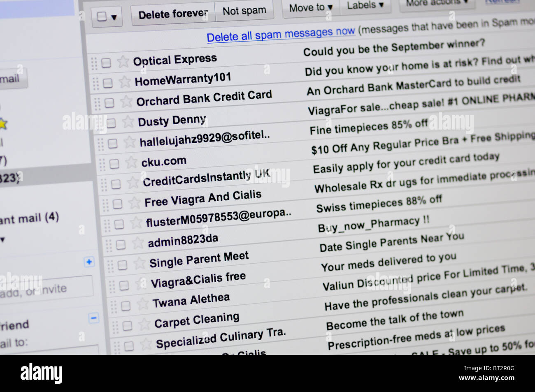Image resolution: width=535 pixels, height=392 pixels.
Task: Tick the cku.com checkbox
Action: 114,164
